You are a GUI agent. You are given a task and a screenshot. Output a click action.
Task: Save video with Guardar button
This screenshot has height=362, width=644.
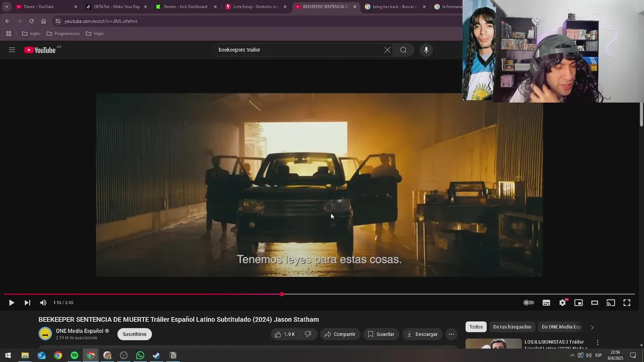381,334
